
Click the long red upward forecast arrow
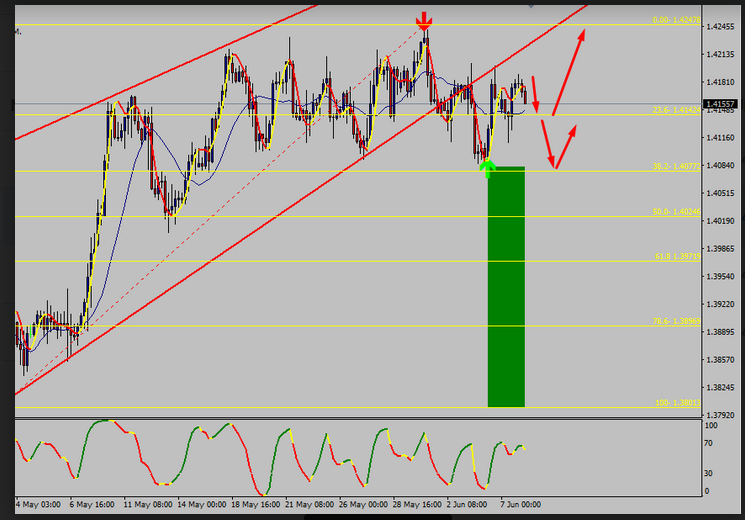pos(570,70)
